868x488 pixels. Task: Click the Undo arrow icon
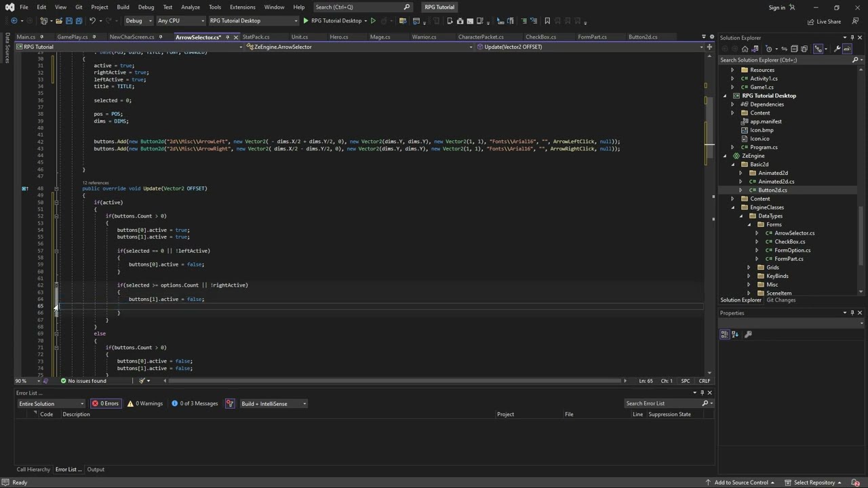[x=92, y=21]
